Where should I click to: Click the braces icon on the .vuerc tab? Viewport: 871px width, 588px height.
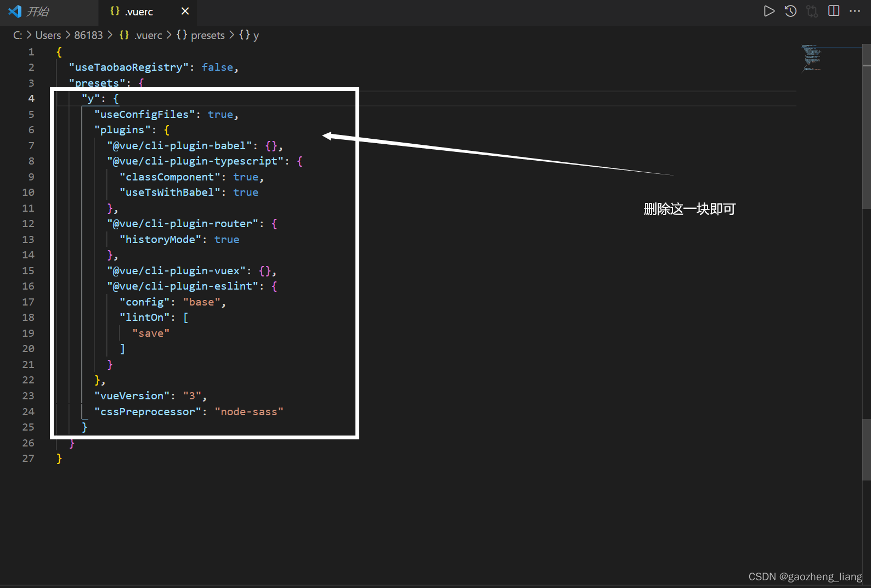point(115,11)
